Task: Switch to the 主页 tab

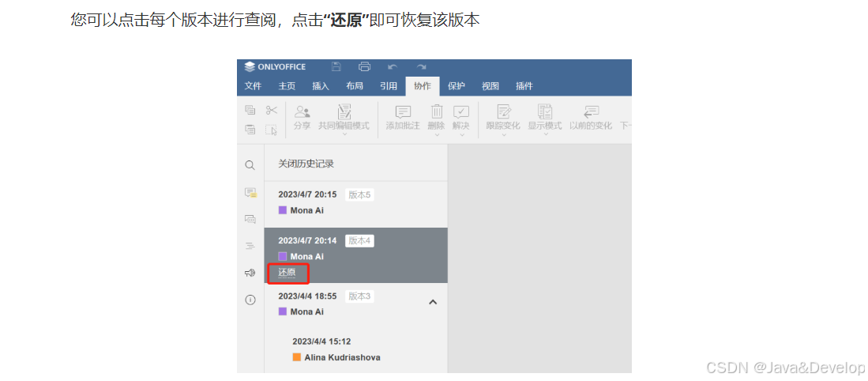Action: [x=287, y=86]
